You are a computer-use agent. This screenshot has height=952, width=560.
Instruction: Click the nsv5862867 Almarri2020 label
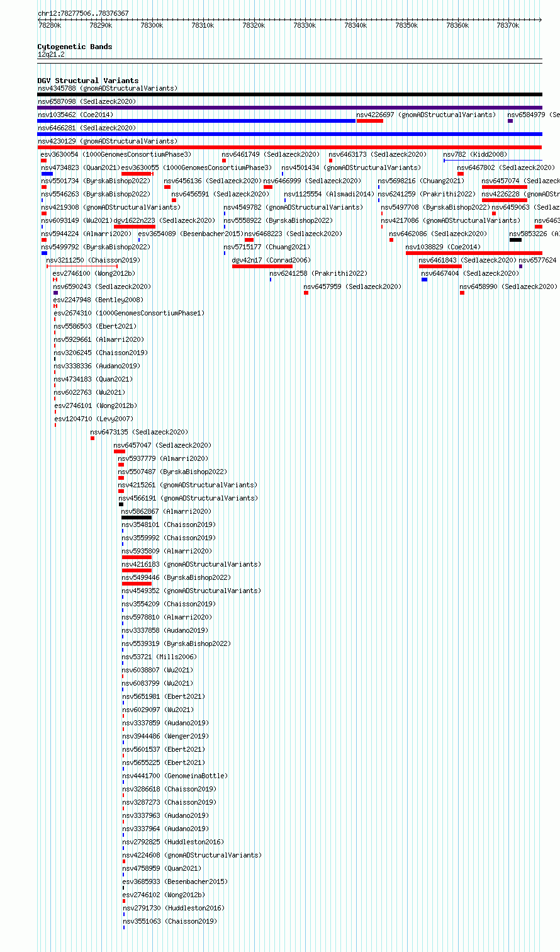coord(167,511)
